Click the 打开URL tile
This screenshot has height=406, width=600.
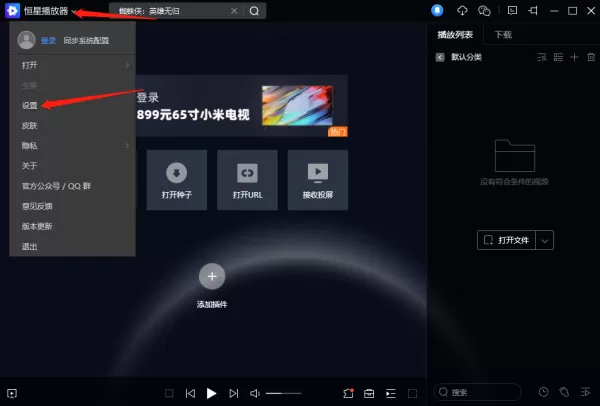[247, 180]
